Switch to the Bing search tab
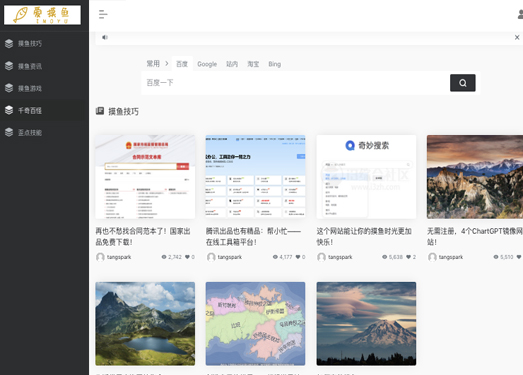Viewport: 523px width, 375px height. [275, 64]
